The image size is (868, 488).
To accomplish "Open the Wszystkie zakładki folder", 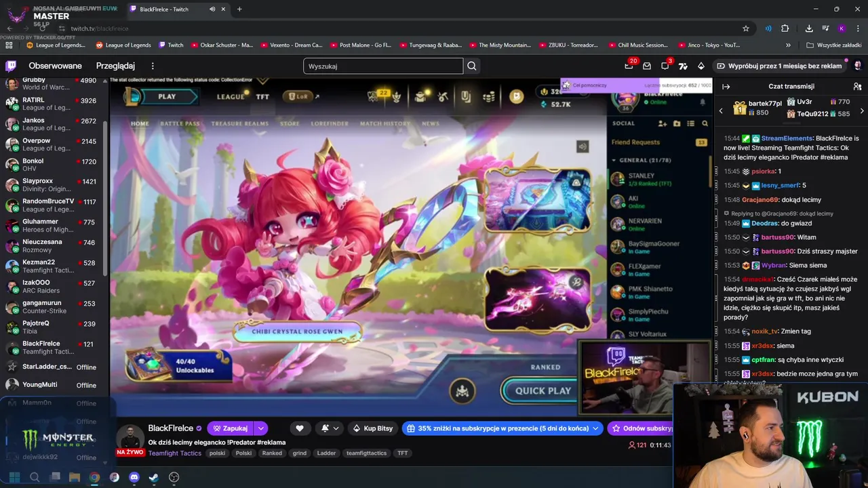I will [833, 45].
